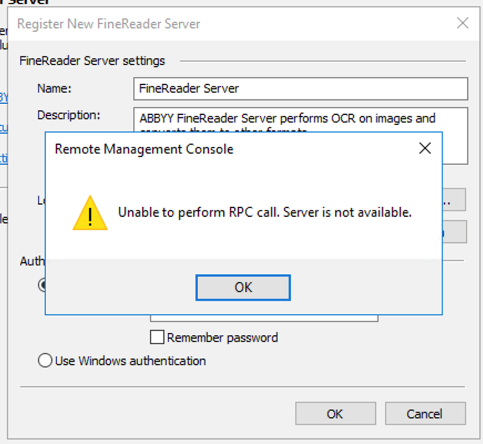Tick the Remember password checkbox
Viewport: 483px width, 444px height.
(x=157, y=337)
